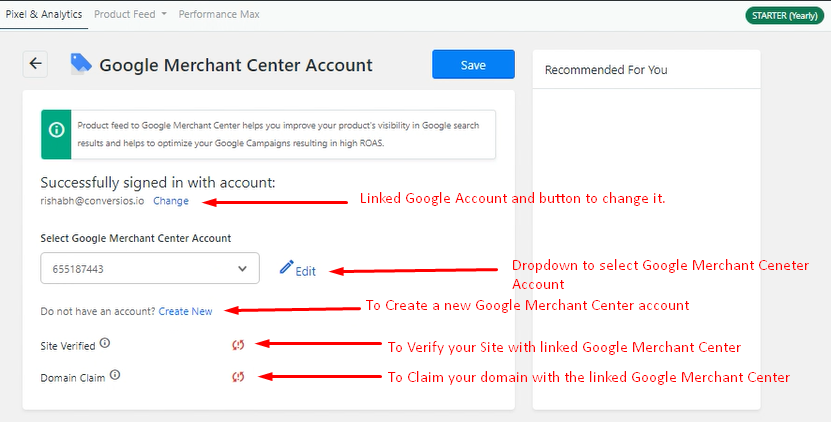The image size is (831, 422).
Task: Refresh the Domain Claim status
Action: pyautogui.click(x=238, y=377)
